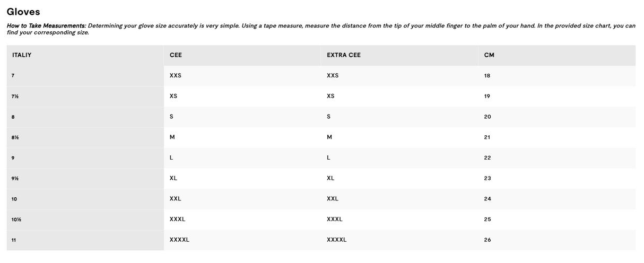Viewport: 644px width, 263px height.
Task: Click the Italy size 7 cell
Action: [x=13, y=76]
